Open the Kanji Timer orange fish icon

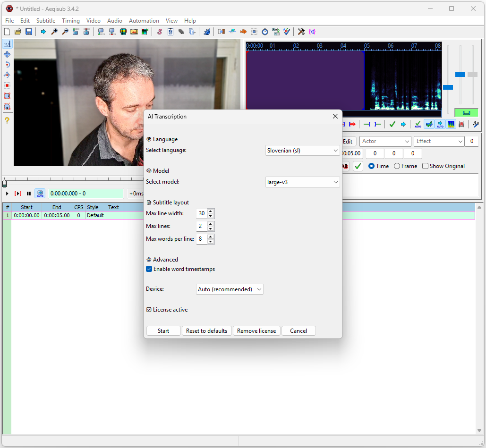coord(243,32)
